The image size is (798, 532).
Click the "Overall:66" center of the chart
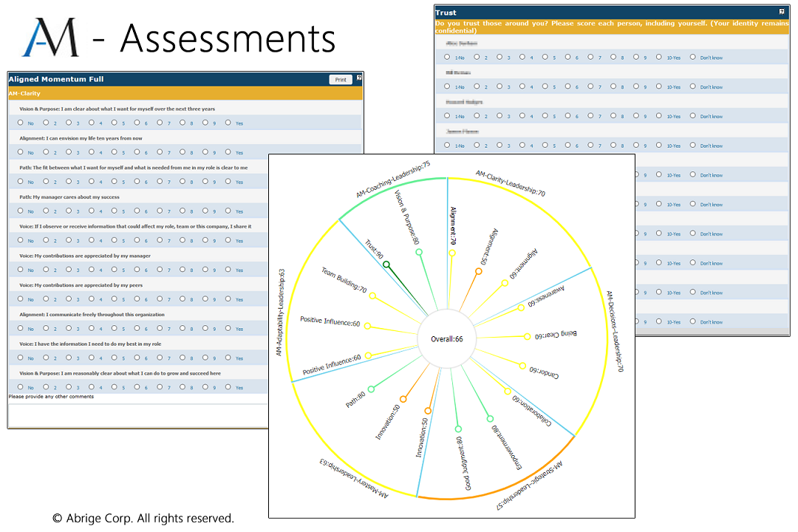coord(447,339)
